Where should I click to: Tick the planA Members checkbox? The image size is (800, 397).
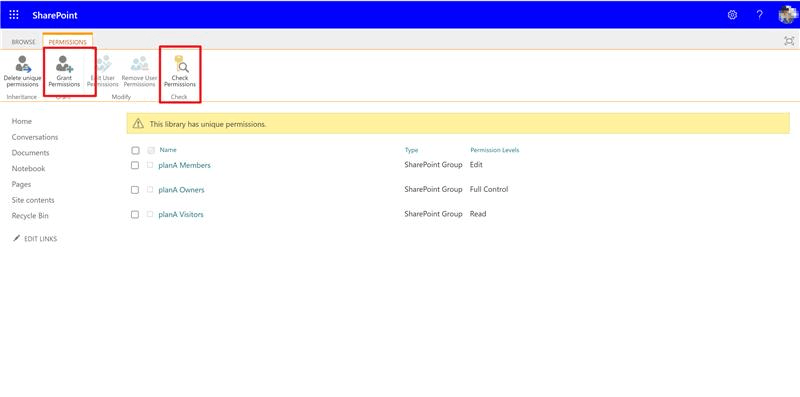[x=135, y=165]
